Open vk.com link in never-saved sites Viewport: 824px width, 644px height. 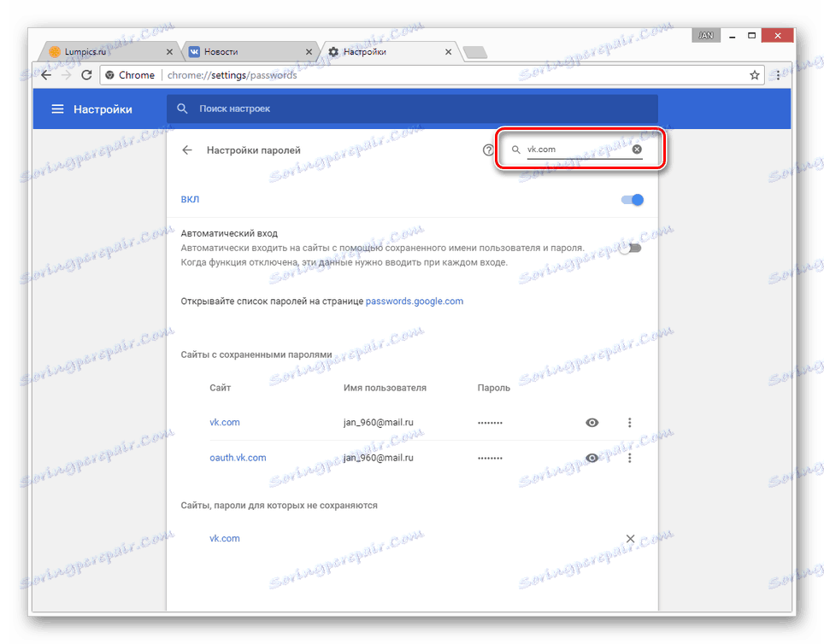pos(225,538)
